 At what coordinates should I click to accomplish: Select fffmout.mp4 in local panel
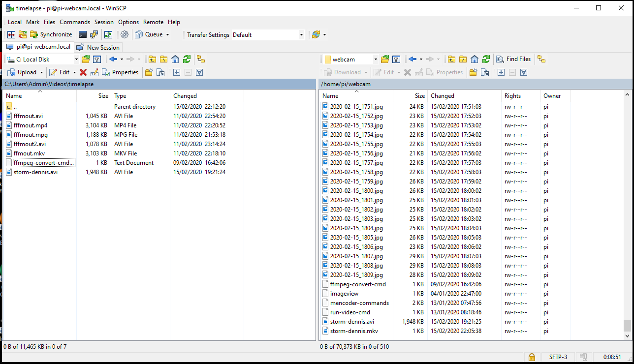coord(31,125)
